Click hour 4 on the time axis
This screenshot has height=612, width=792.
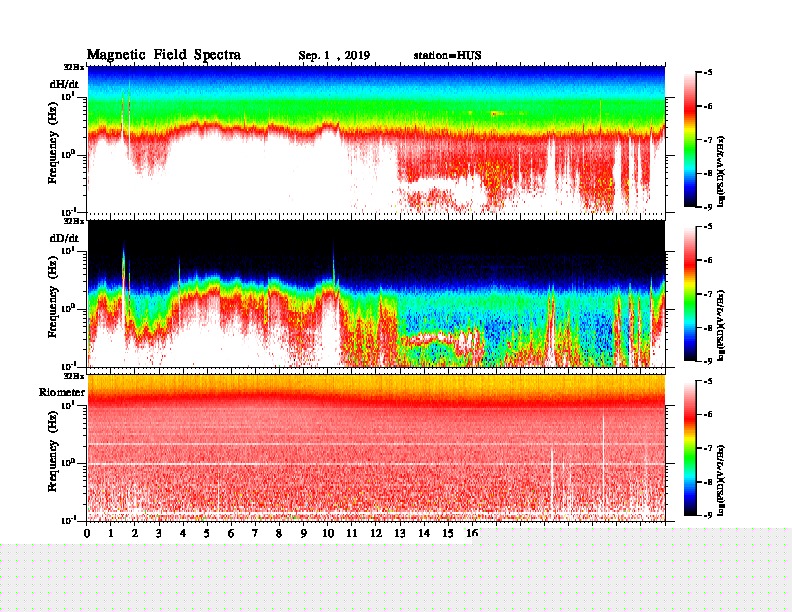point(183,533)
